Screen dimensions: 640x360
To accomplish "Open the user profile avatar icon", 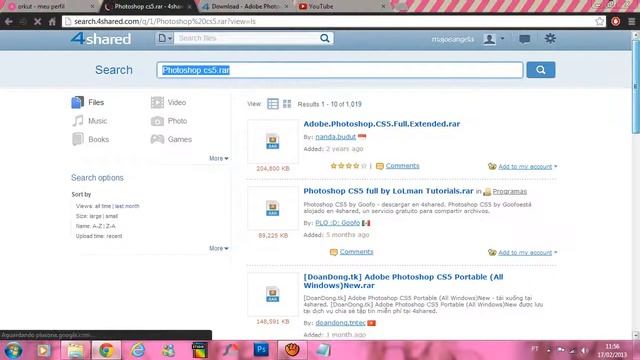I will point(489,39).
